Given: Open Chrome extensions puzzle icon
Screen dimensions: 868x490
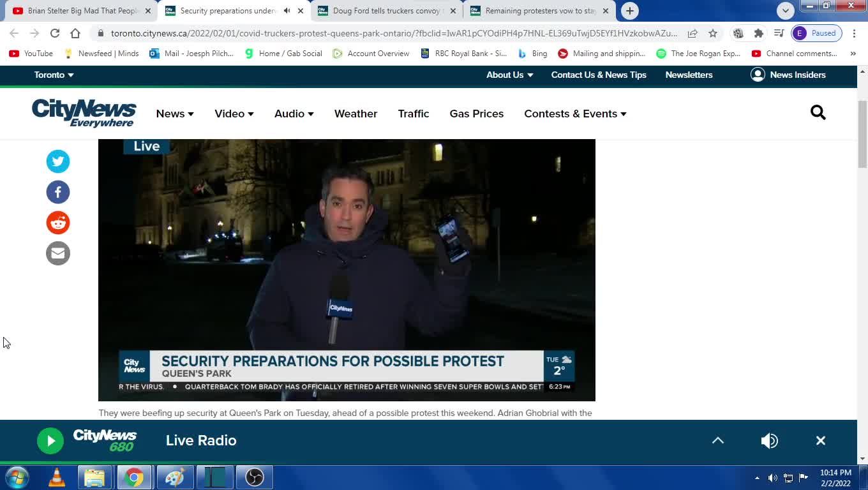Looking at the screenshot, I should 758,33.
